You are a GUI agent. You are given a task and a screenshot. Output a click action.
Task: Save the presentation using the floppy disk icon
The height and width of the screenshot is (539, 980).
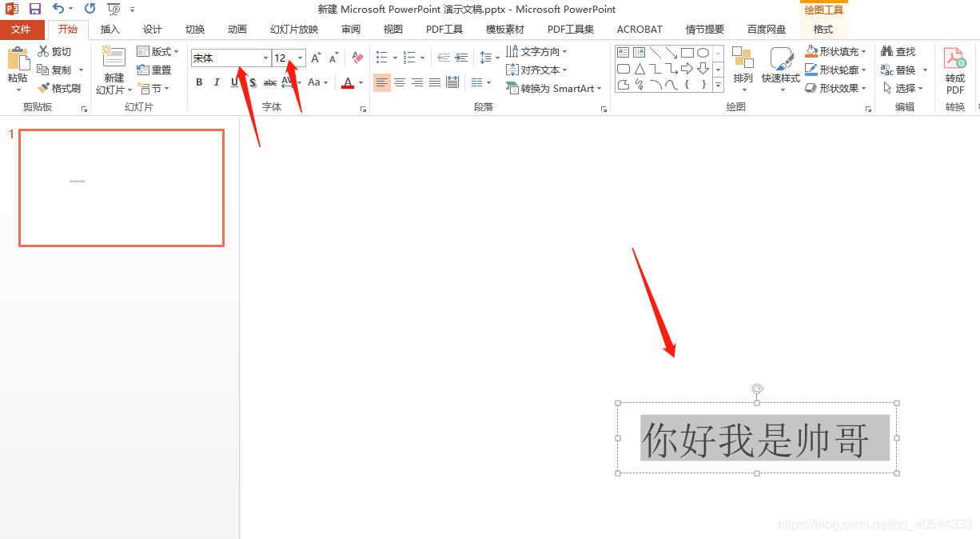pyautogui.click(x=35, y=9)
